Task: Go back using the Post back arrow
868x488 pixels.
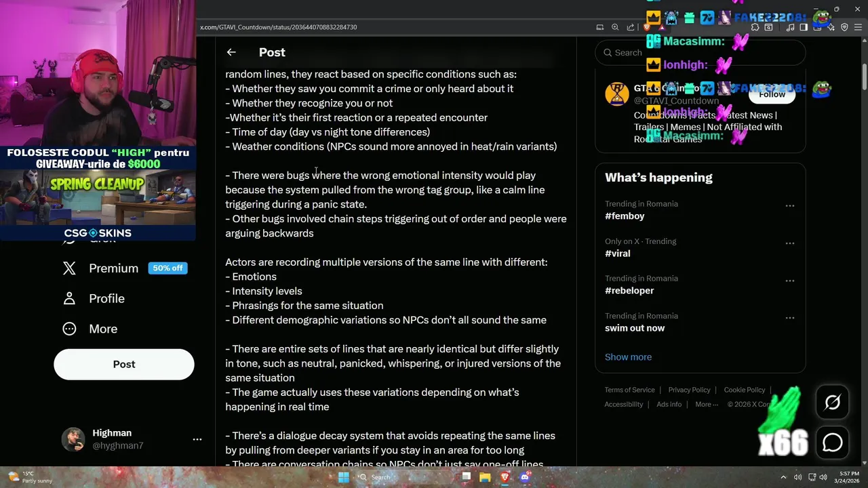Action: tap(231, 52)
